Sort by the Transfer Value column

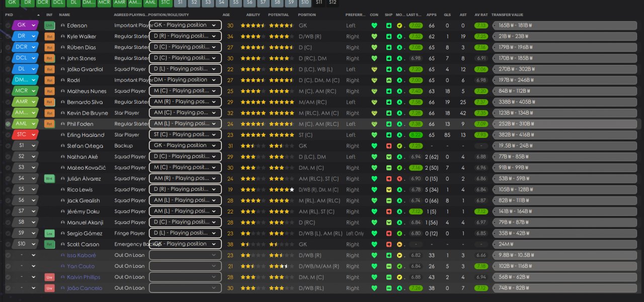(x=507, y=15)
